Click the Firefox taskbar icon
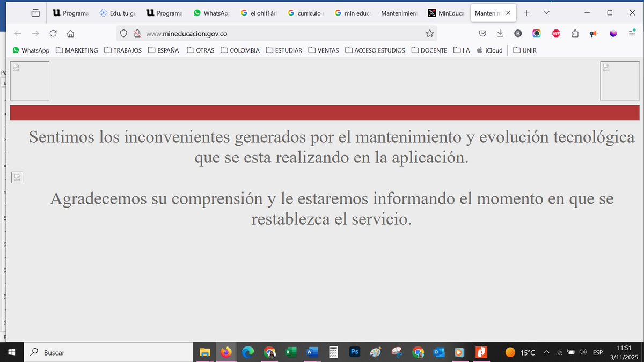 (226, 352)
